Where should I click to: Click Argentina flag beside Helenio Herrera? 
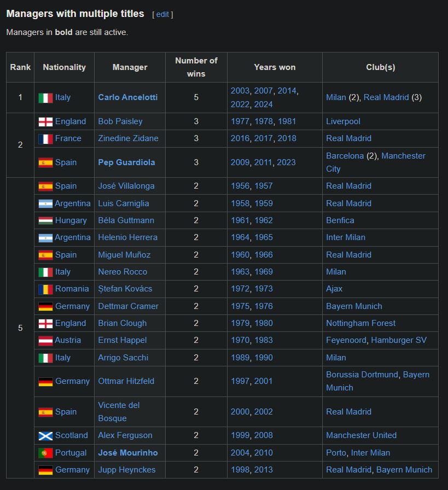[x=45, y=238]
